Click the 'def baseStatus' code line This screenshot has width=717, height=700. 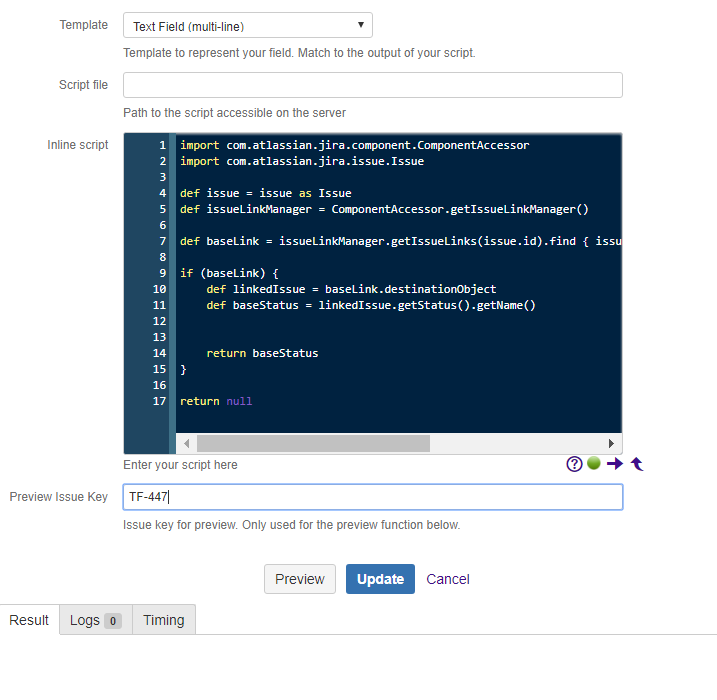(371, 305)
